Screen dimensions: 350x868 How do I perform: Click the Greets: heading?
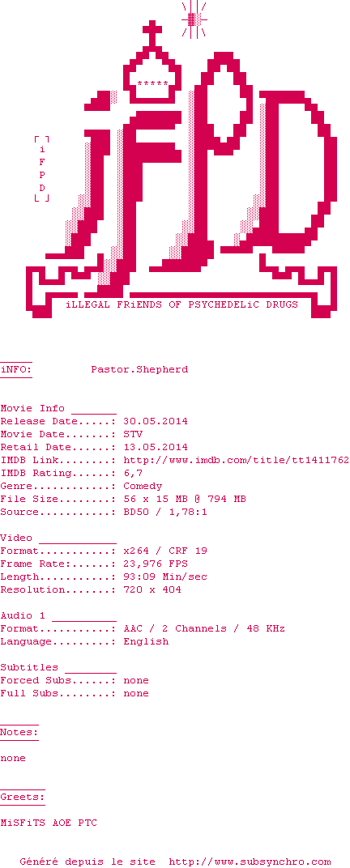pyautogui.click(x=23, y=797)
